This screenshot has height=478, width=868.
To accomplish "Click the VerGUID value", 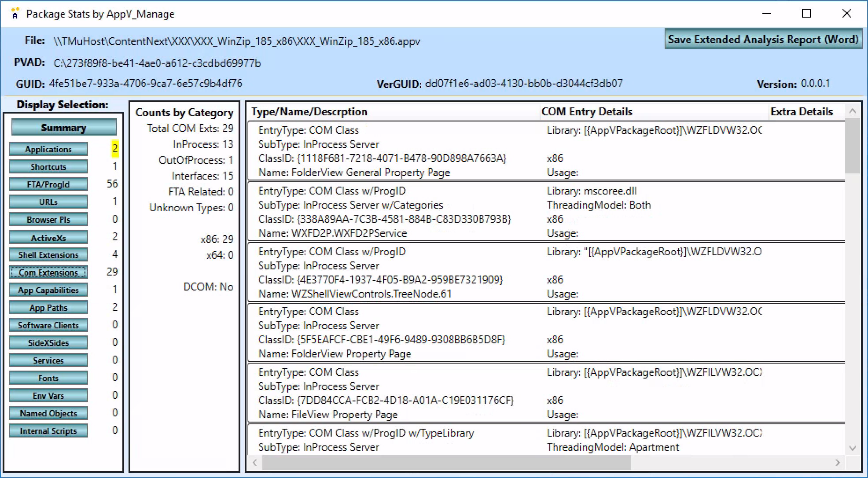I will pos(524,84).
